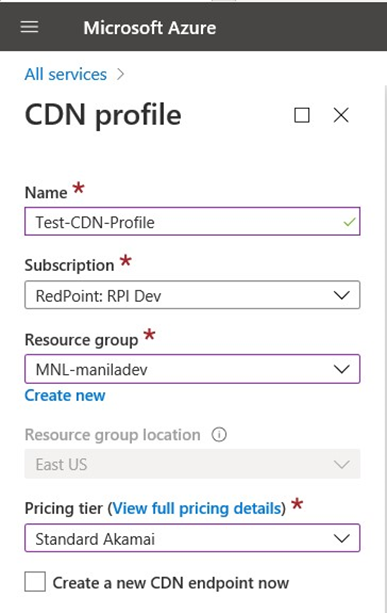Viewport: 387px width, 613px height.
Task: Open the Standard Akamai pricing tier dropdown
Action: coord(192,538)
